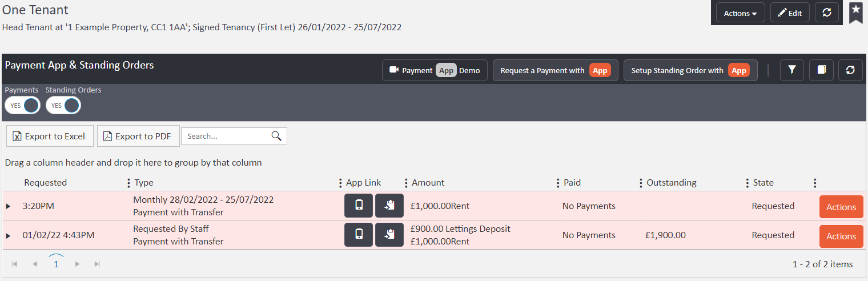Click Export to Excel button

(50, 136)
